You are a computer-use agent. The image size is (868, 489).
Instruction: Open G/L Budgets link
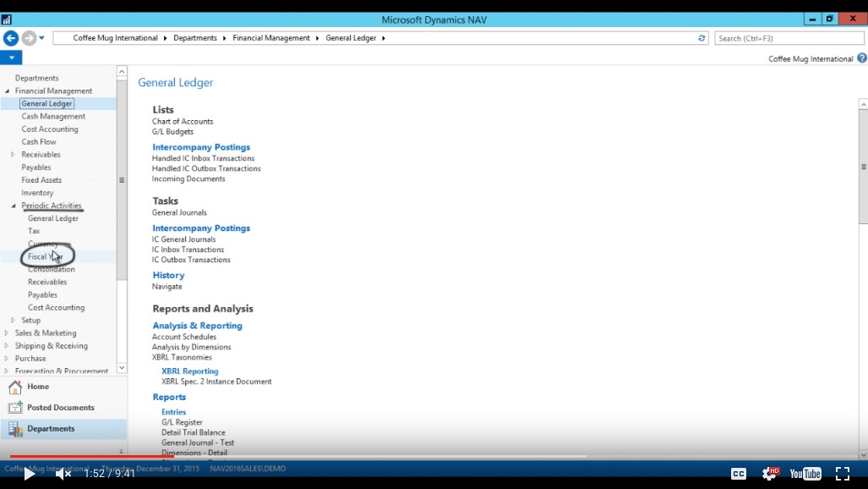[x=172, y=132]
